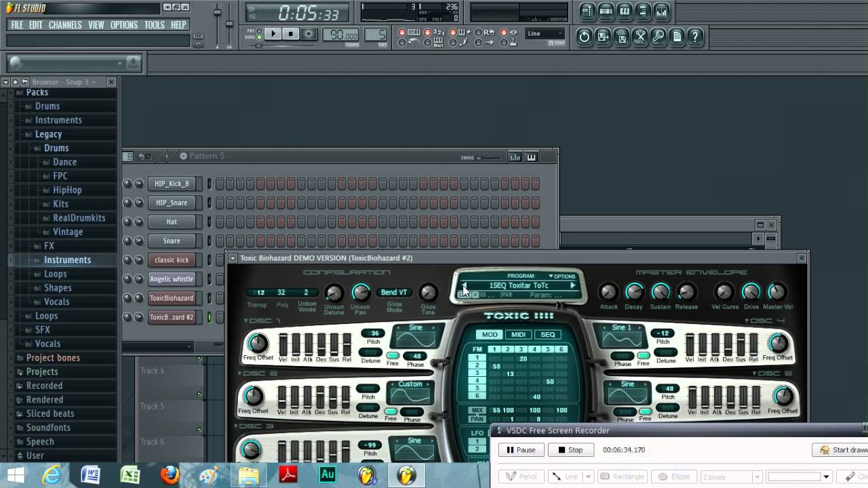Click the save new version icon
This screenshot has width=868, height=488.
(x=603, y=37)
